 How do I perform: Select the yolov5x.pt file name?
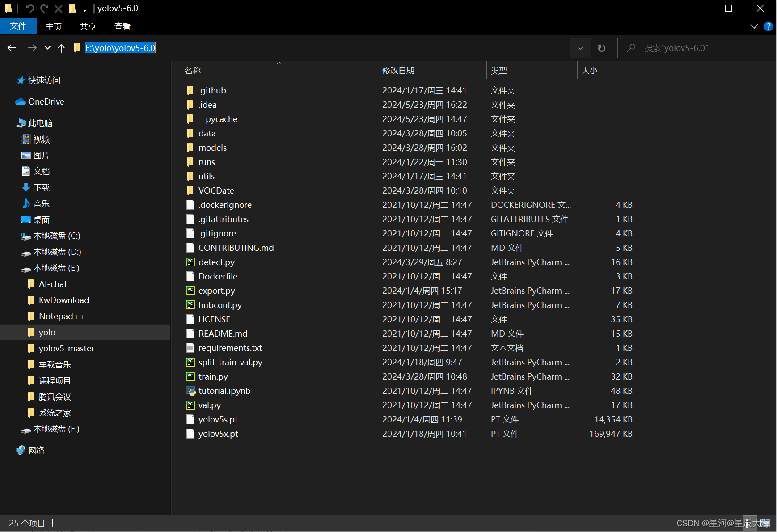pos(218,434)
